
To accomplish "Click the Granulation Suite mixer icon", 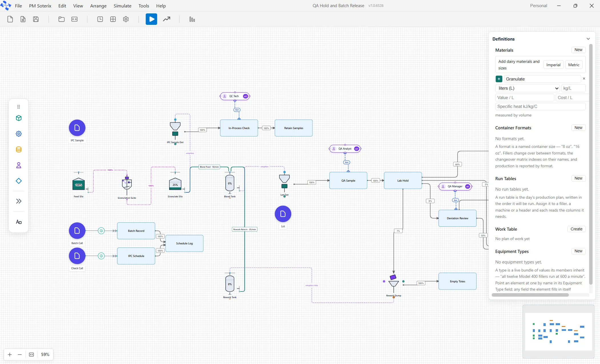I will (127, 184).
